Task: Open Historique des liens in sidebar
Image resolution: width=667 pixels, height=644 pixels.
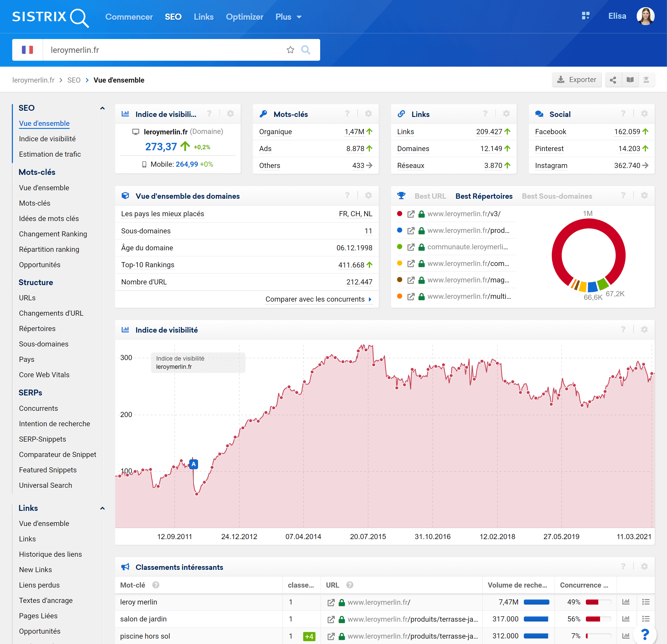Action: [x=50, y=554]
